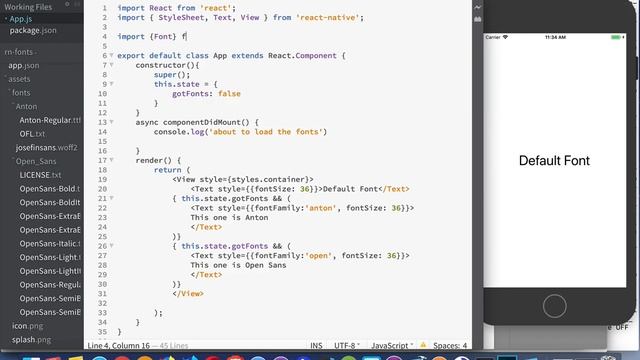Click the Wi-Fi icon in simulator status bar
Image resolution: width=640 pixels, height=360 pixels.
pyautogui.click(x=505, y=37)
